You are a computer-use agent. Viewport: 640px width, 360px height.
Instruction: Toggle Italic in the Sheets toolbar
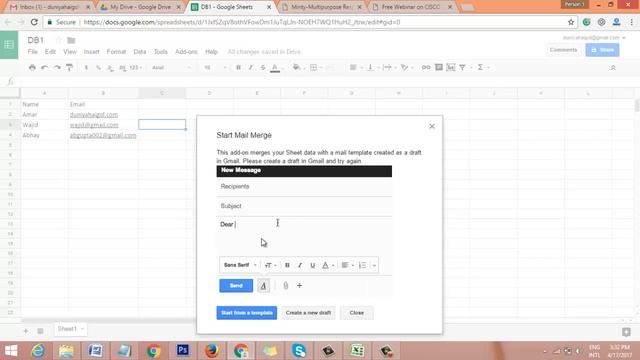(x=251, y=67)
